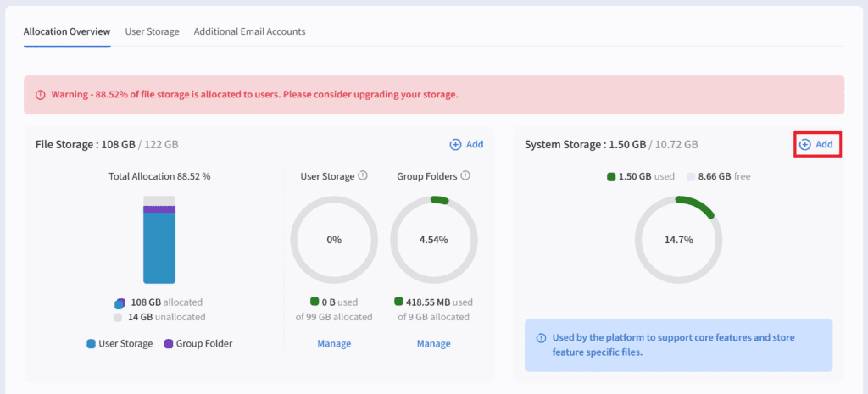Click the blue User Storage legend swatch
Viewport: 868px width, 394px height.
pyautogui.click(x=91, y=344)
